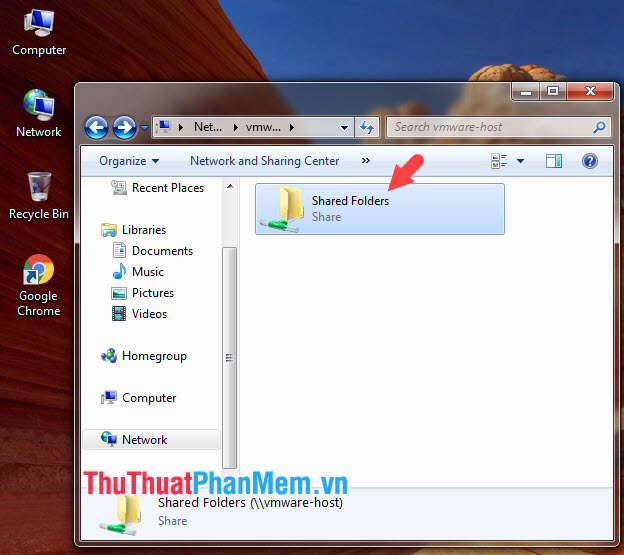
Task: Select Libraries in navigation pane
Action: pos(144,230)
